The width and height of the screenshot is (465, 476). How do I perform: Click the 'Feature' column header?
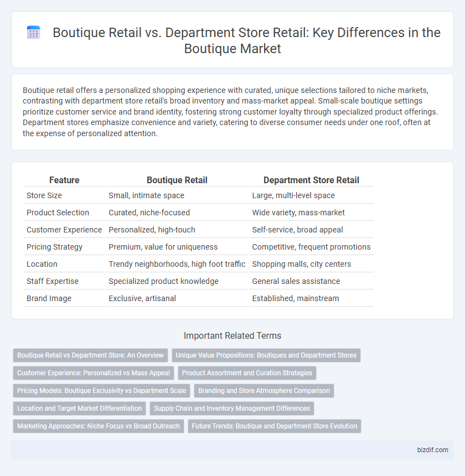[64, 180]
